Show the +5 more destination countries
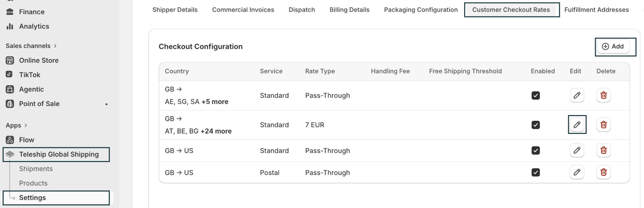 215,102
